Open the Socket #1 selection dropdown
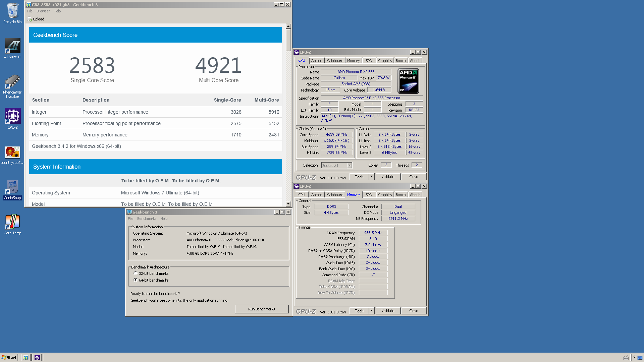 (349, 166)
